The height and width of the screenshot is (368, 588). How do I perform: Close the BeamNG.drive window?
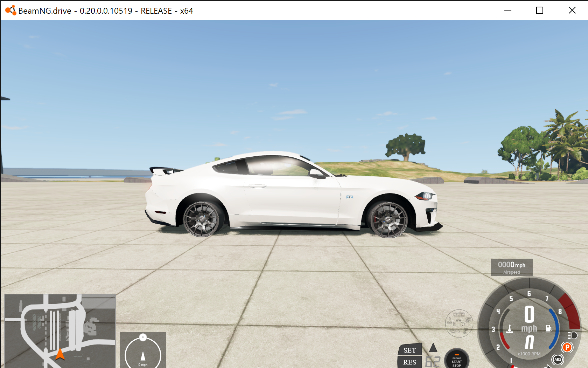click(x=572, y=11)
